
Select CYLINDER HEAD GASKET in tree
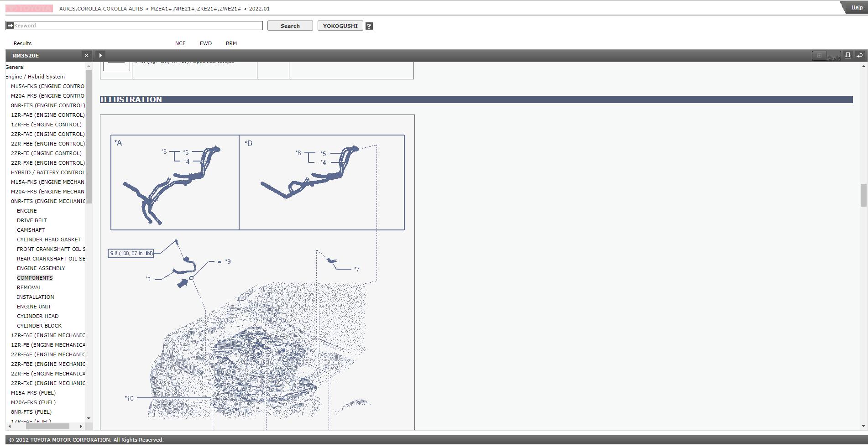tap(49, 240)
